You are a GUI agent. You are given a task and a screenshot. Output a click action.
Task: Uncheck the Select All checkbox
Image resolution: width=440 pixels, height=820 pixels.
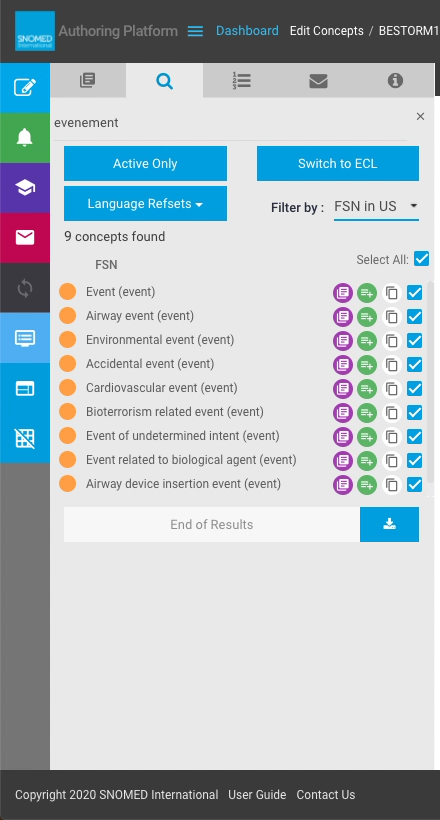[x=421, y=259]
